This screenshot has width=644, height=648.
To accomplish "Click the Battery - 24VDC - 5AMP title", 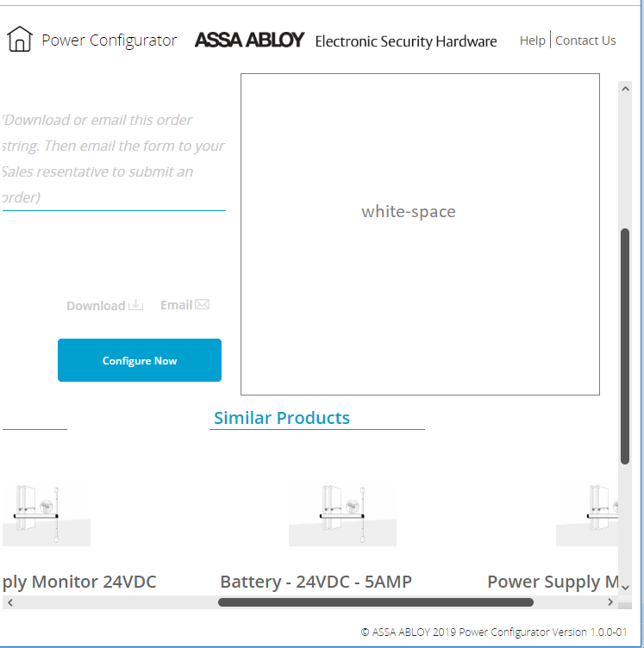I will (x=316, y=582).
